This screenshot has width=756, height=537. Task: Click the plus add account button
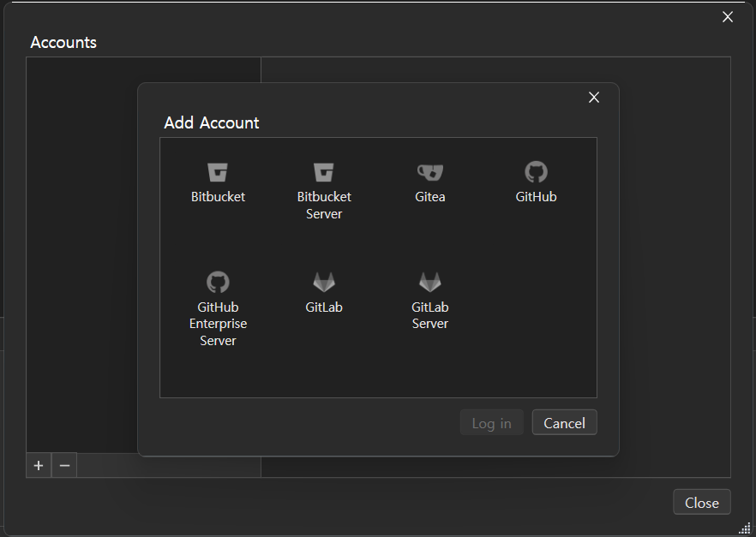tap(39, 465)
